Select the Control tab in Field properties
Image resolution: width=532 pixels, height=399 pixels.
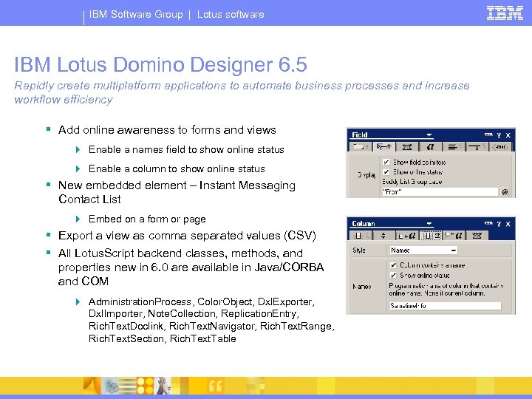click(x=383, y=147)
